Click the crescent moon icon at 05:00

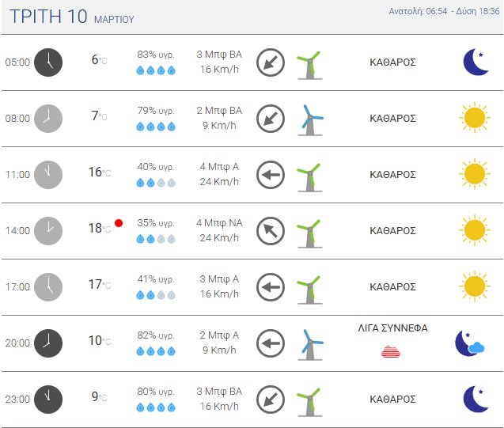click(x=476, y=62)
